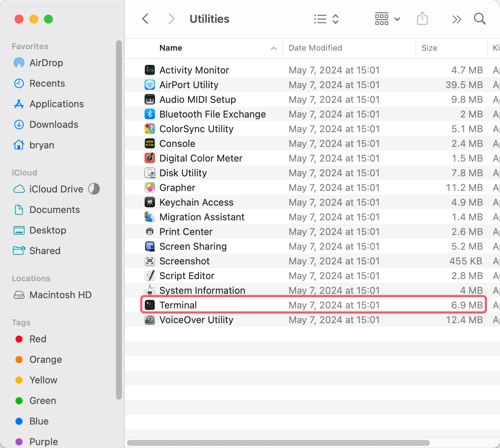This screenshot has width=500, height=448.
Task: Click the Keychain Access icon
Action: (150, 202)
